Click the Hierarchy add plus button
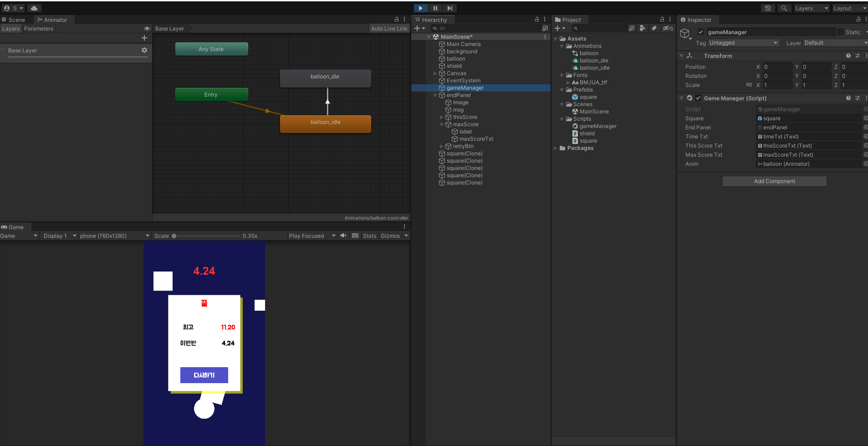Image resolution: width=868 pixels, height=446 pixels. click(x=417, y=28)
